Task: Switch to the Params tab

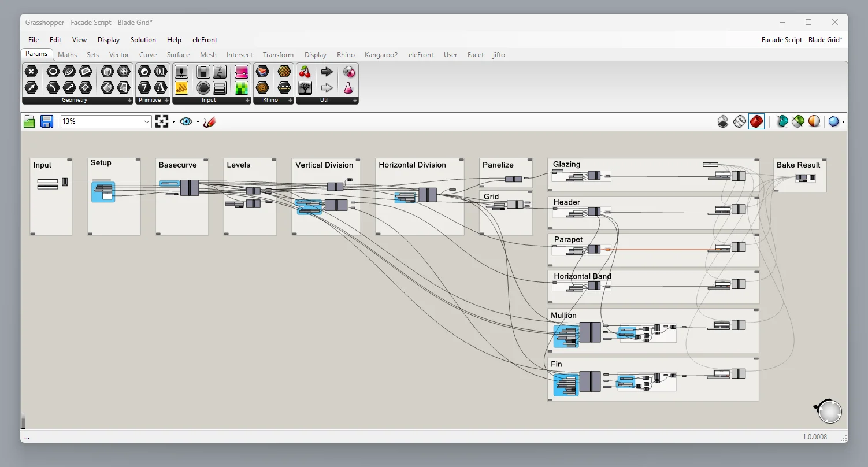Action: tap(36, 54)
